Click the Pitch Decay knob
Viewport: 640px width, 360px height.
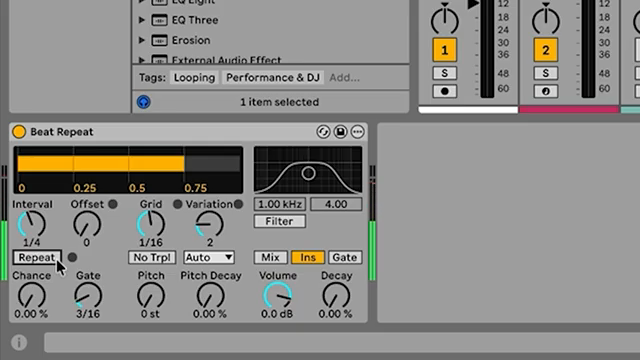coord(211,296)
